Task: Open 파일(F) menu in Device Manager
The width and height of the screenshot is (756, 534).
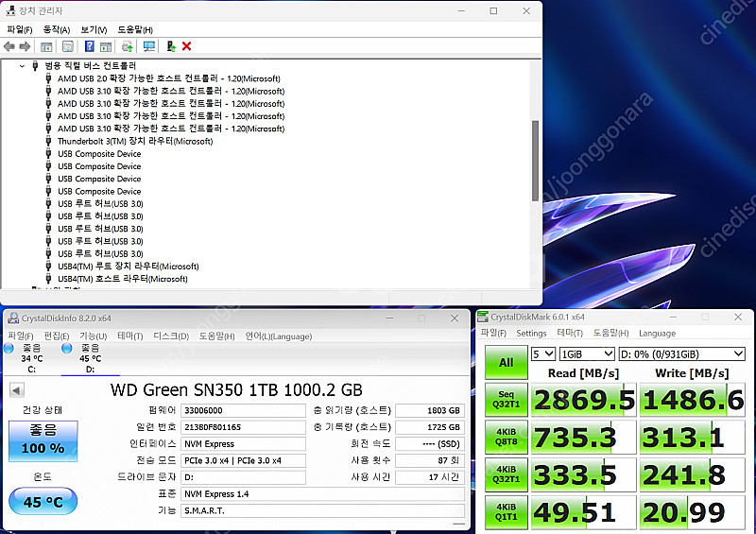Action: [19, 30]
